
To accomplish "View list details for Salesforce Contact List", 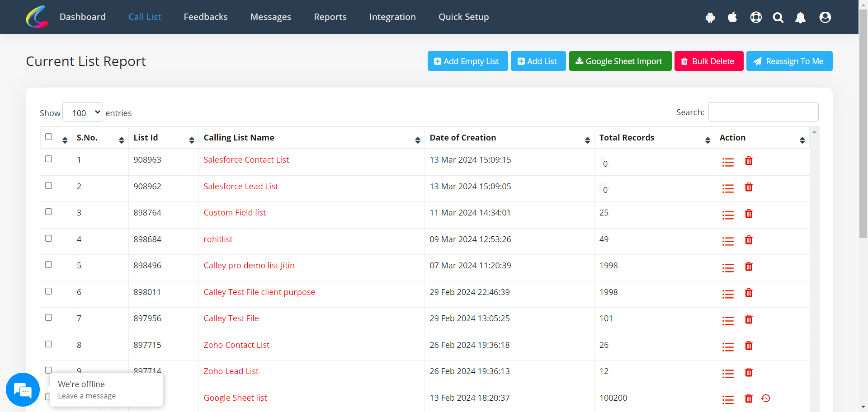I will [x=728, y=162].
